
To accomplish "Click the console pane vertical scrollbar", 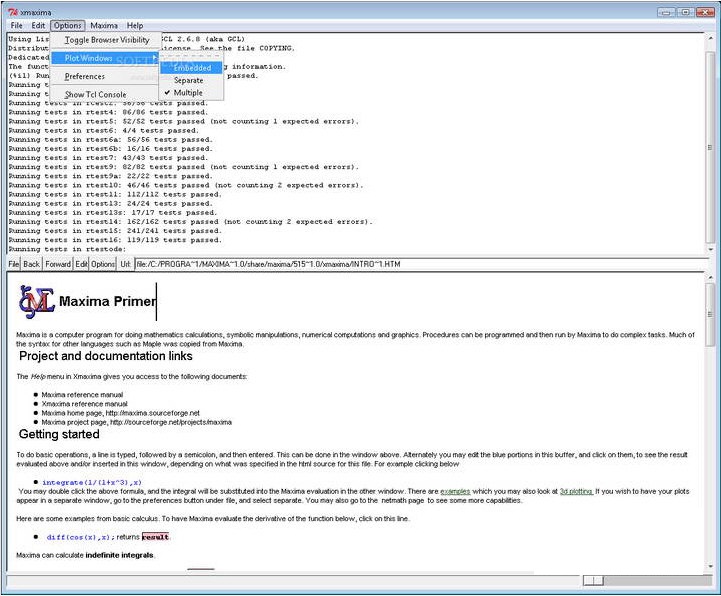I will (x=710, y=147).
